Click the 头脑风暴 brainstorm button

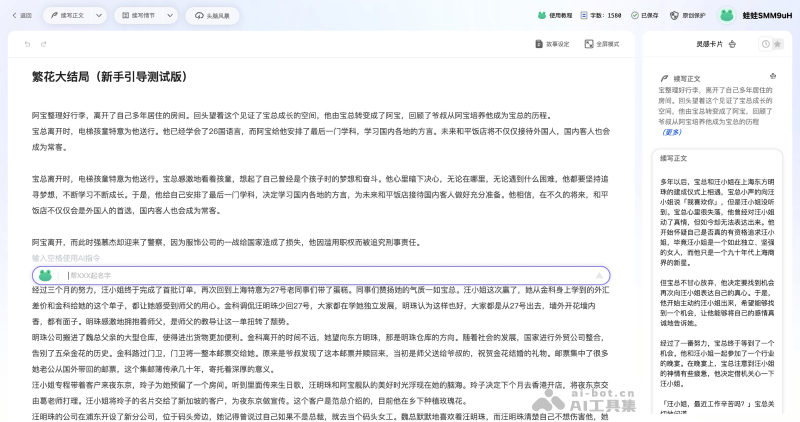(212, 15)
